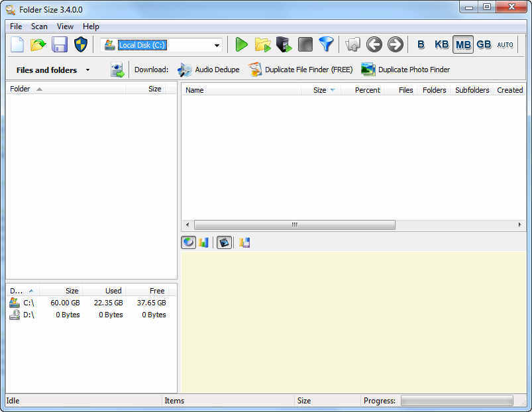Click the stop scan icon
The image size is (532, 412).
pos(305,44)
